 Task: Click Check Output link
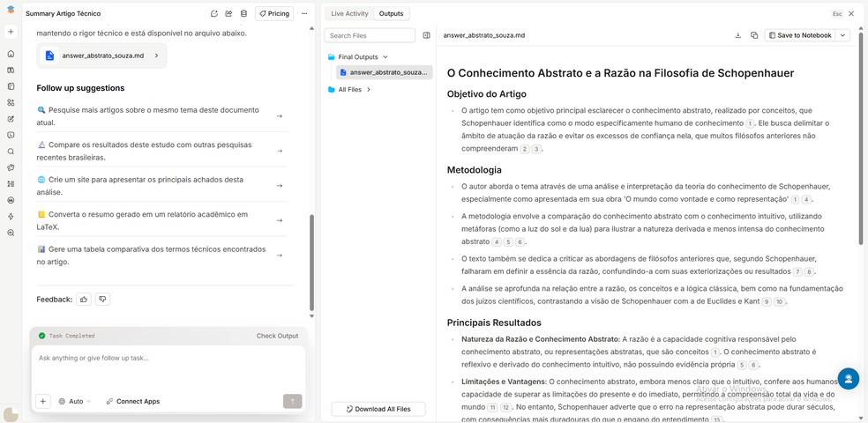tap(277, 336)
